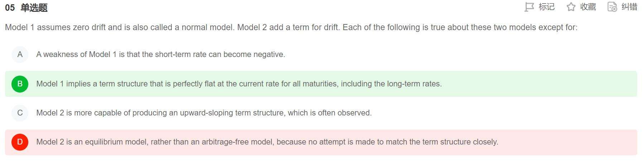644x161 pixels.
Task: Click the 单选题 question type heading
Action: [x=34, y=8]
